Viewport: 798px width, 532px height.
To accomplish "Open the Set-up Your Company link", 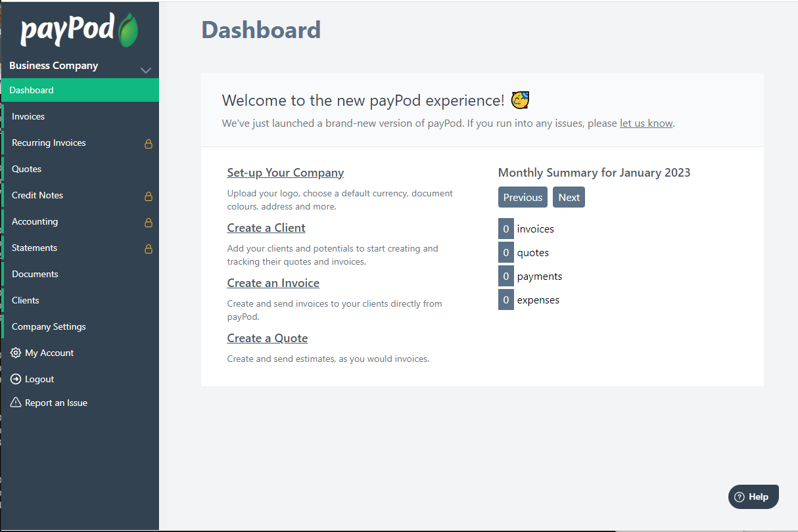I will coord(285,173).
